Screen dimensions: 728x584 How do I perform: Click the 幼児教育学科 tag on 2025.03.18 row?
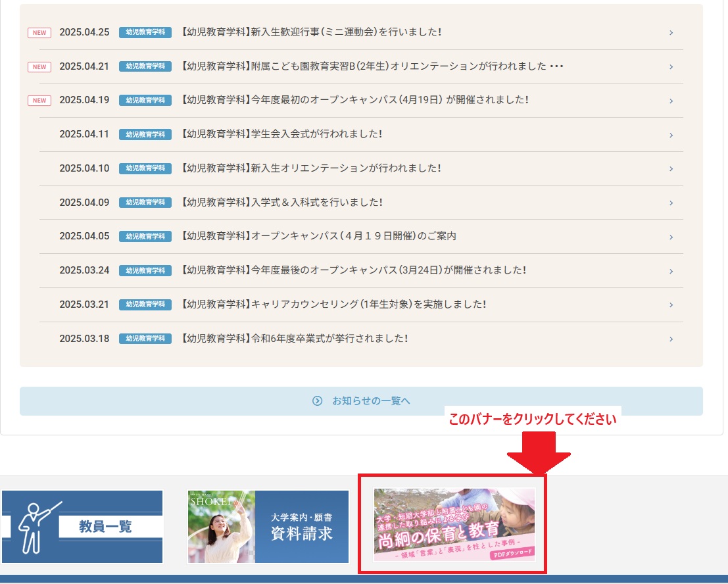(145, 339)
